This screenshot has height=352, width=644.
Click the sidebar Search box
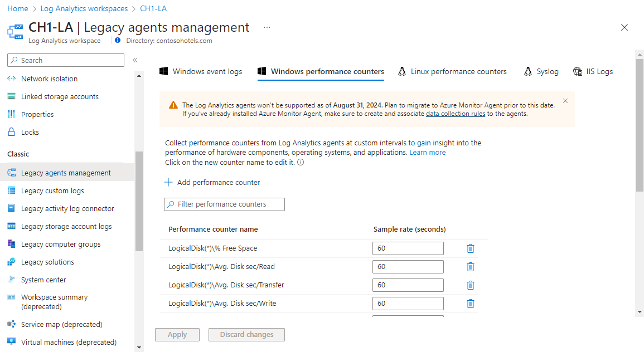click(66, 60)
